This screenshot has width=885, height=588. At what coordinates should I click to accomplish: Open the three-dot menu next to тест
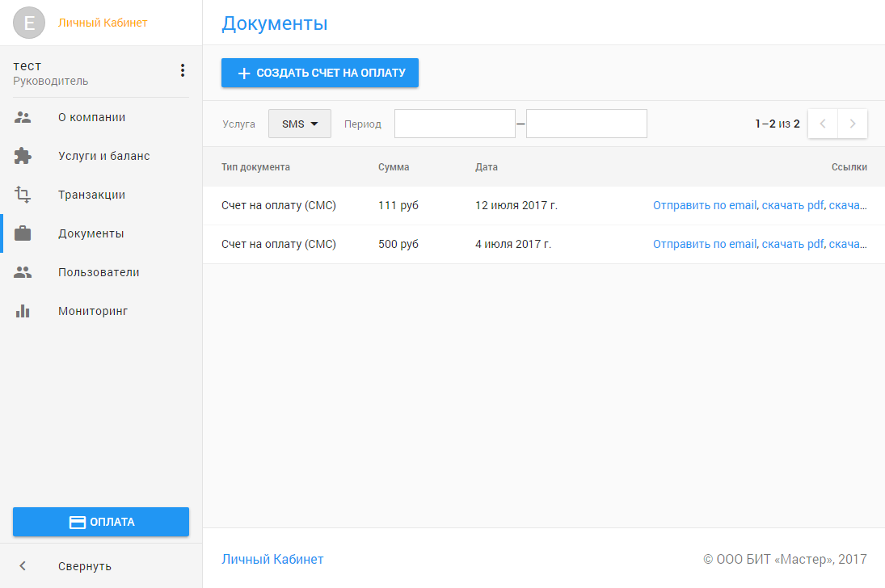(x=183, y=71)
